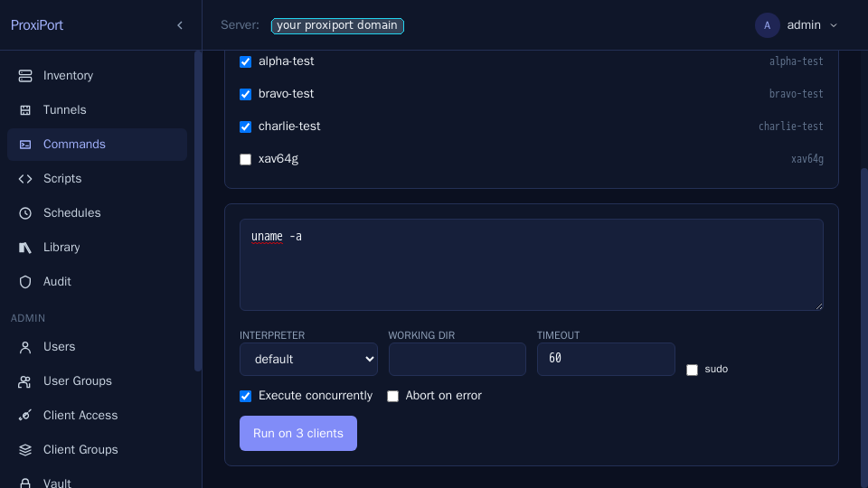Click the ProxiPort logo link

(x=36, y=25)
